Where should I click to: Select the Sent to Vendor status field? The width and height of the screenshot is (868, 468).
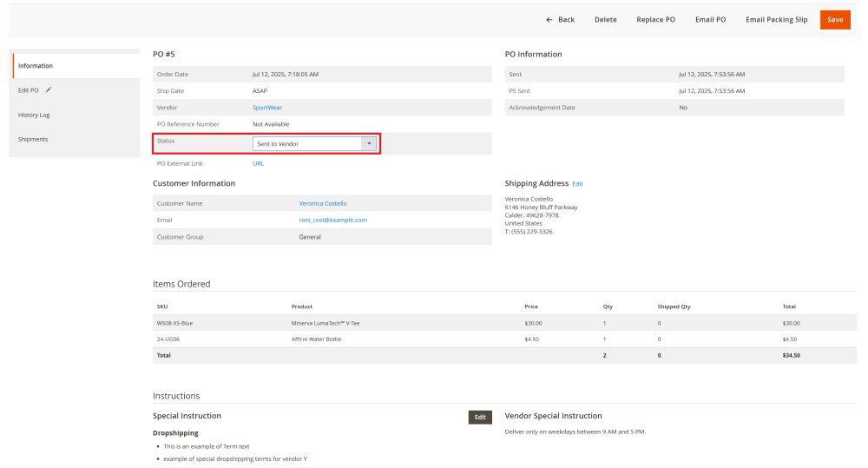pos(314,144)
